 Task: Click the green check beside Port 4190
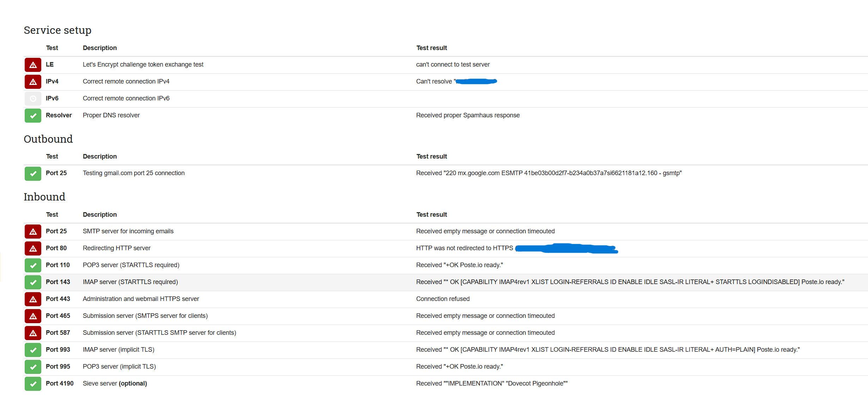[x=33, y=384]
